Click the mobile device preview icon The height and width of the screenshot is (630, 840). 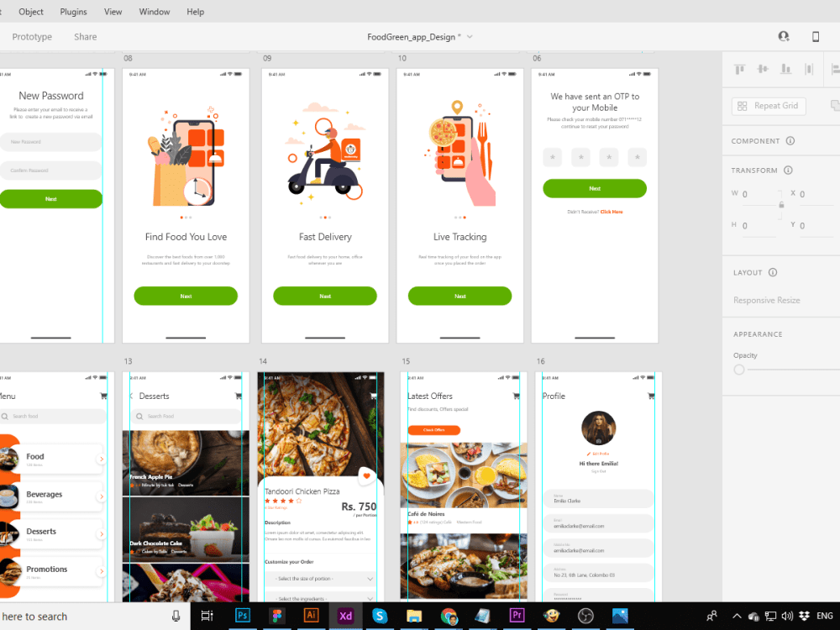[x=816, y=36]
